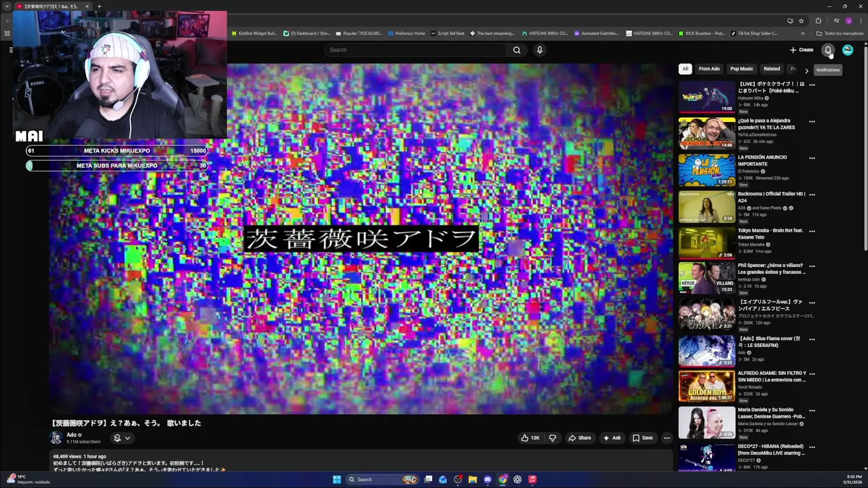Open the YouTube account avatar menu
Viewport: 868px width, 488px height.
coord(848,49)
